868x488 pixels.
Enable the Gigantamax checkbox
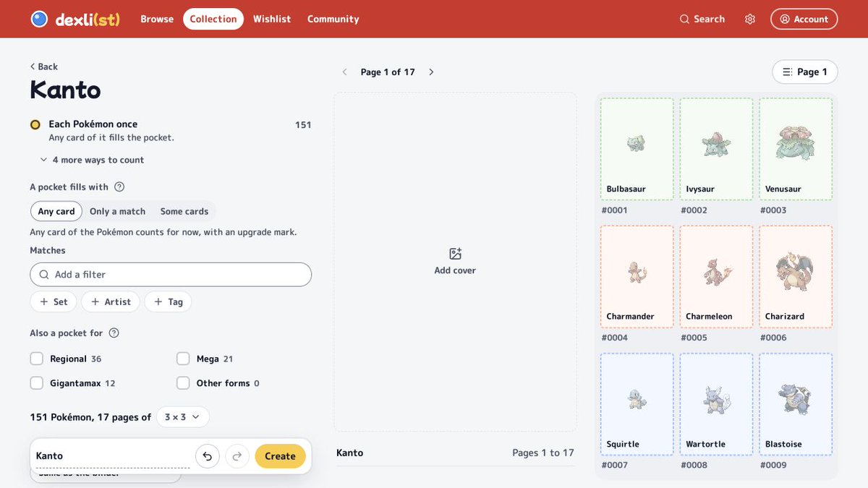coord(37,383)
